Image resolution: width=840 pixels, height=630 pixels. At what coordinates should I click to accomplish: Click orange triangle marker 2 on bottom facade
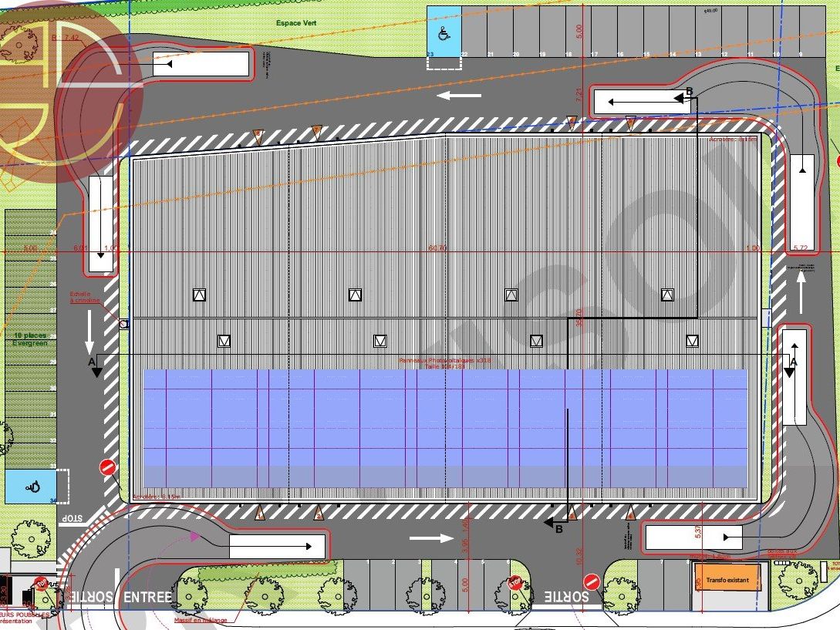[x=319, y=513]
